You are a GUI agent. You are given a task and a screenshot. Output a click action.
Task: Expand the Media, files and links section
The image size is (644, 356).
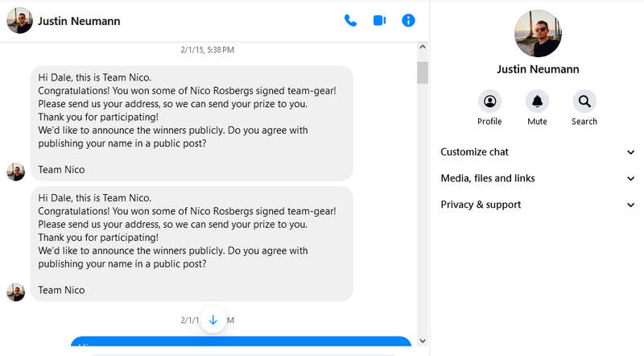pyautogui.click(x=538, y=179)
